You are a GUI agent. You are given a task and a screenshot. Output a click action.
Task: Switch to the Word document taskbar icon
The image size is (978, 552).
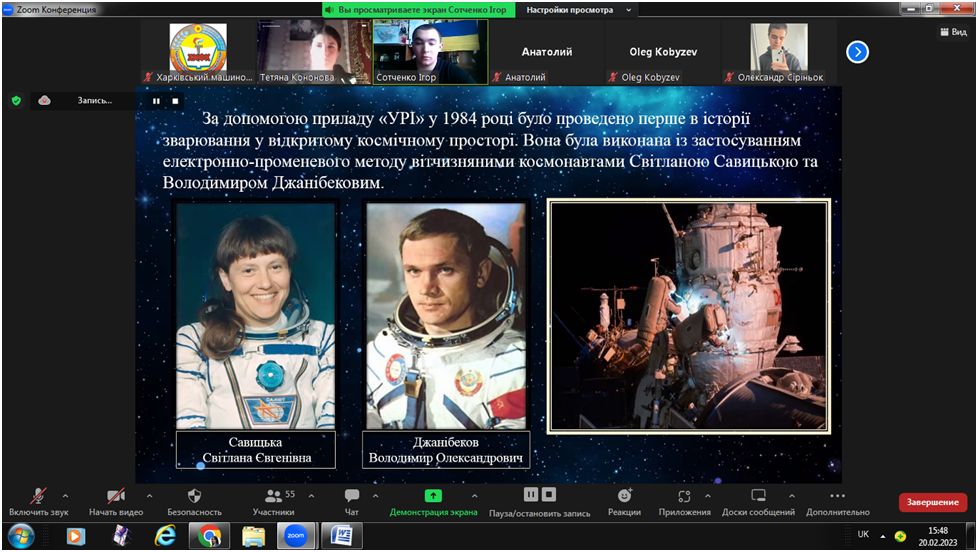341,536
